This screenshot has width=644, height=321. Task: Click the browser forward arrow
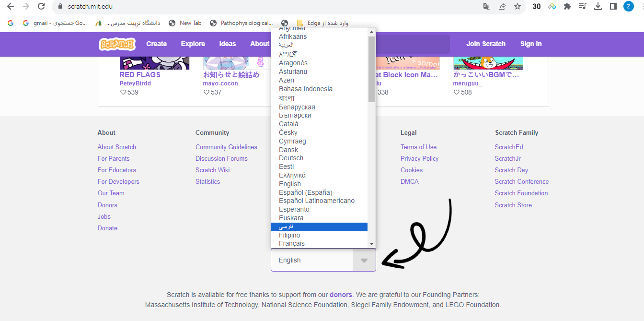coord(26,7)
